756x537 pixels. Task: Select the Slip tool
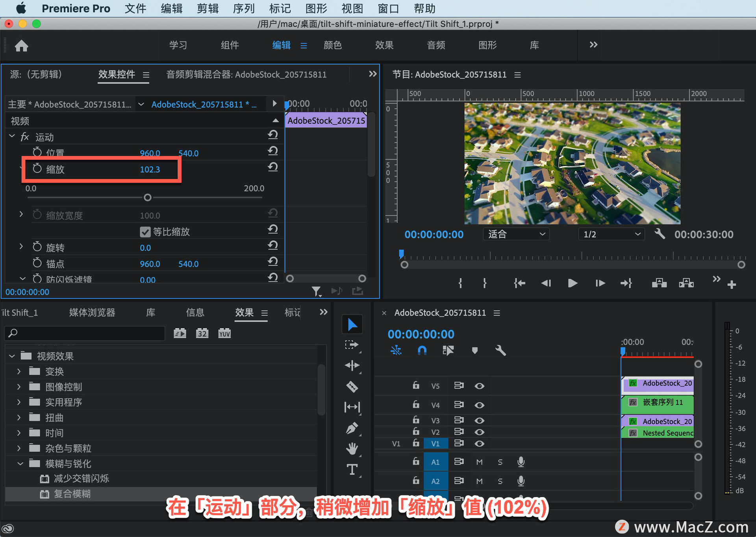352,407
